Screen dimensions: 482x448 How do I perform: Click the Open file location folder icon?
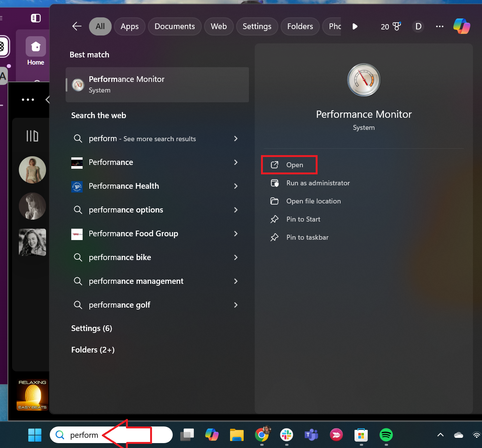coord(275,201)
